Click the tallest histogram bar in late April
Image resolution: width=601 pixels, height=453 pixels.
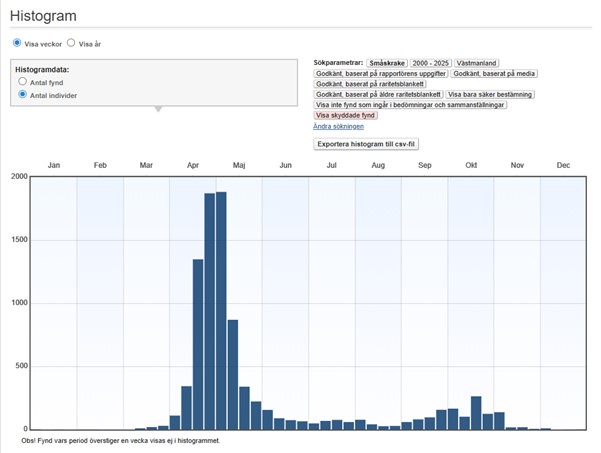(x=221, y=310)
